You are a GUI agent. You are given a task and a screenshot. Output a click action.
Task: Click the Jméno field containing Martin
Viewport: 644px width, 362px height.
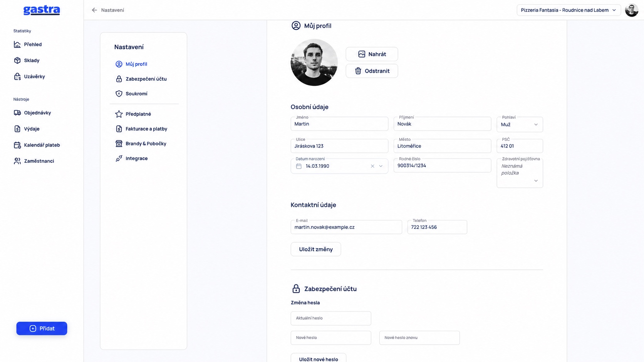339,124
